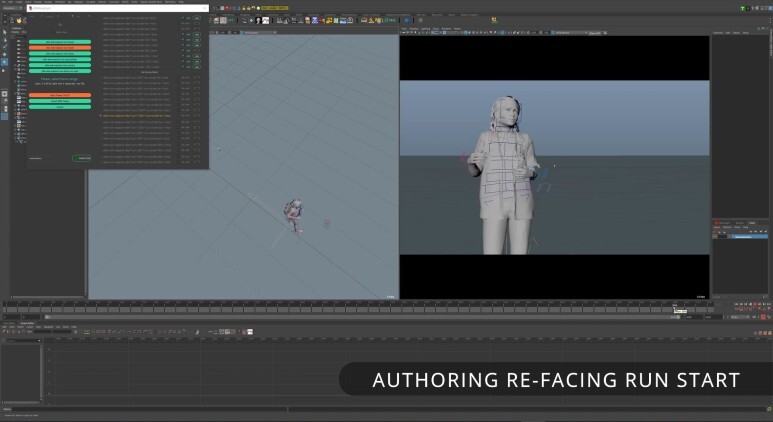
Task: Click orange pill button below frame range hint
Action: coord(60,95)
